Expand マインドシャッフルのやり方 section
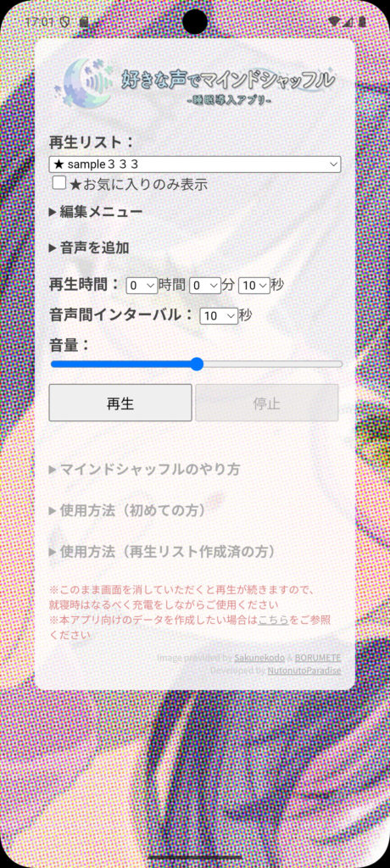Screen dimensions: 390x868 coord(145,470)
